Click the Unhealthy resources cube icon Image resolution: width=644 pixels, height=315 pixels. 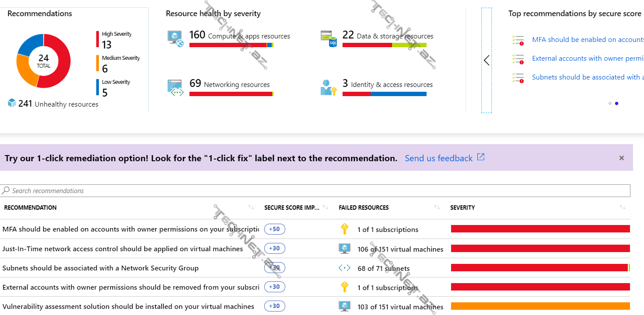pos(12,103)
